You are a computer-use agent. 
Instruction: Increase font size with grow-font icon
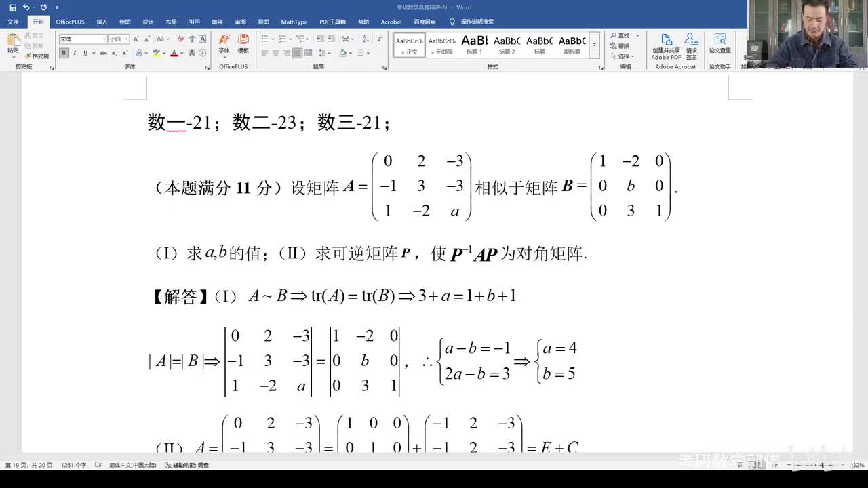coord(136,39)
